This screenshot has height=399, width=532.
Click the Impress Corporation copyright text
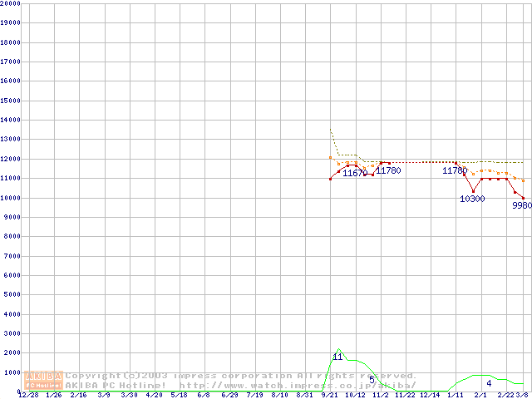(x=241, y=376)
